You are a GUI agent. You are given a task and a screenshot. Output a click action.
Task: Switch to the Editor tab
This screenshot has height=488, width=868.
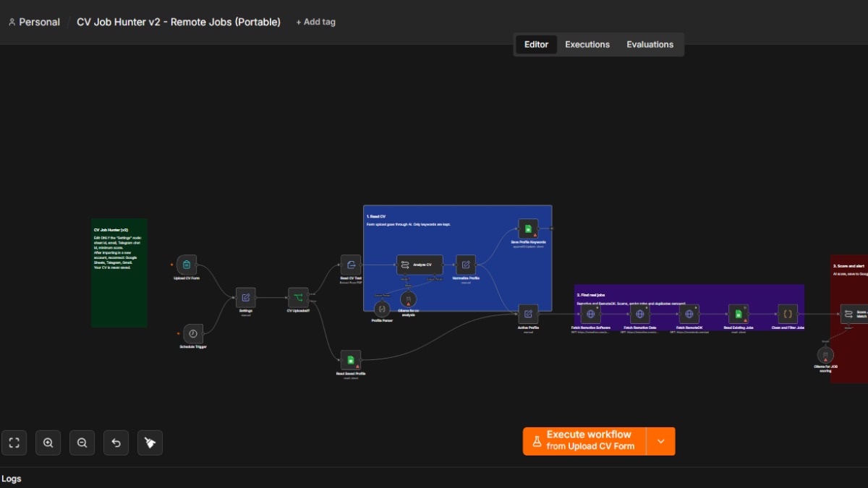(x=536, y=44)
